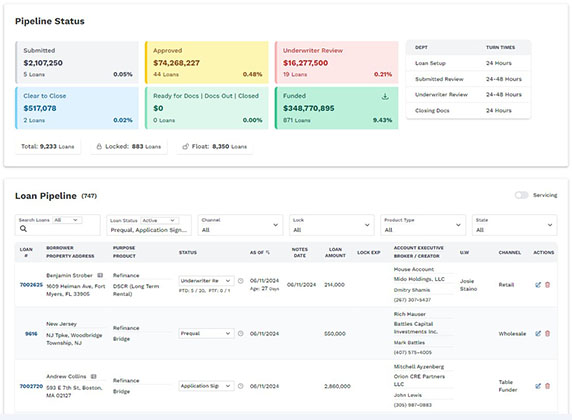This screenshot has width=572, height=420.
Task: Edit loan 7002720
Action: 538,386
